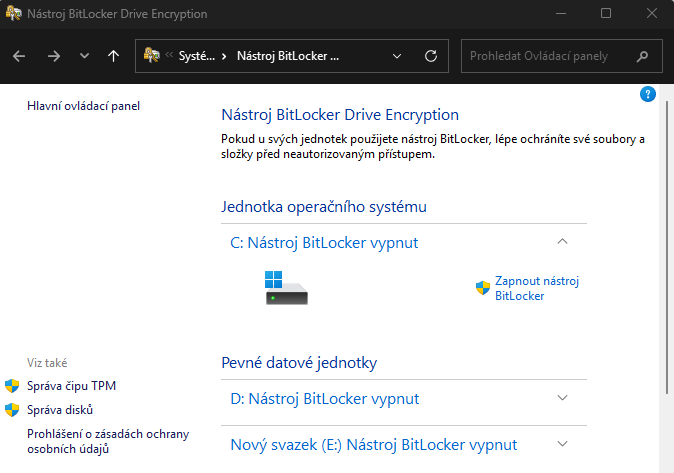Expand the address bar history dropdown
Viewport: 674px width, 473px height.
tap(397, 56)
